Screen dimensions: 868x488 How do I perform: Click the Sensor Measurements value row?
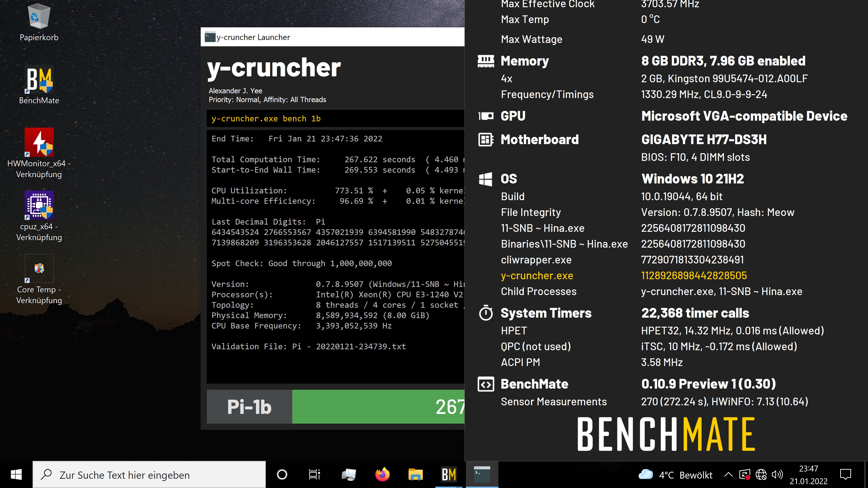(724, 401)
